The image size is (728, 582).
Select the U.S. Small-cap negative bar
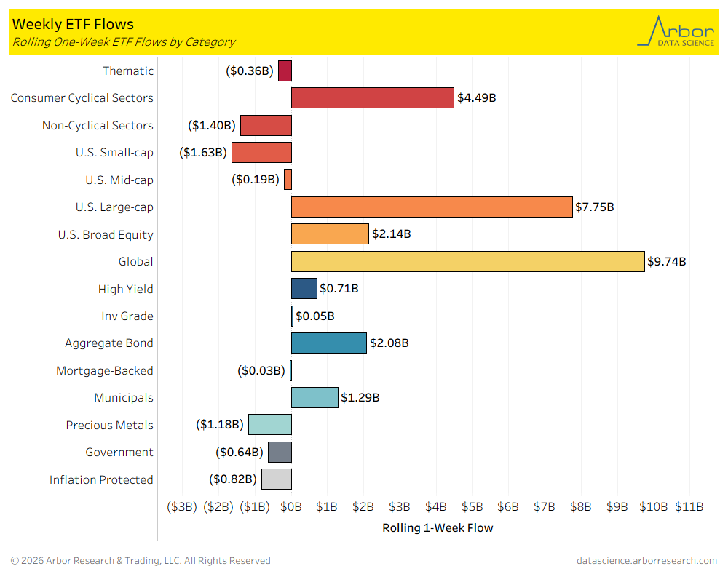pyautogui.click(x=261, y=152)
